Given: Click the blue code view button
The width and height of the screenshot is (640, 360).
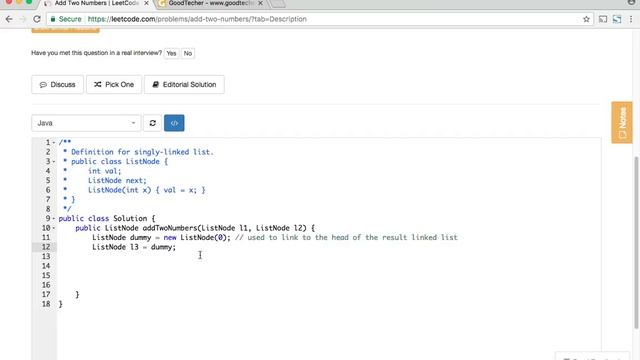Looking at the screenshot, I should click(174, 123).
